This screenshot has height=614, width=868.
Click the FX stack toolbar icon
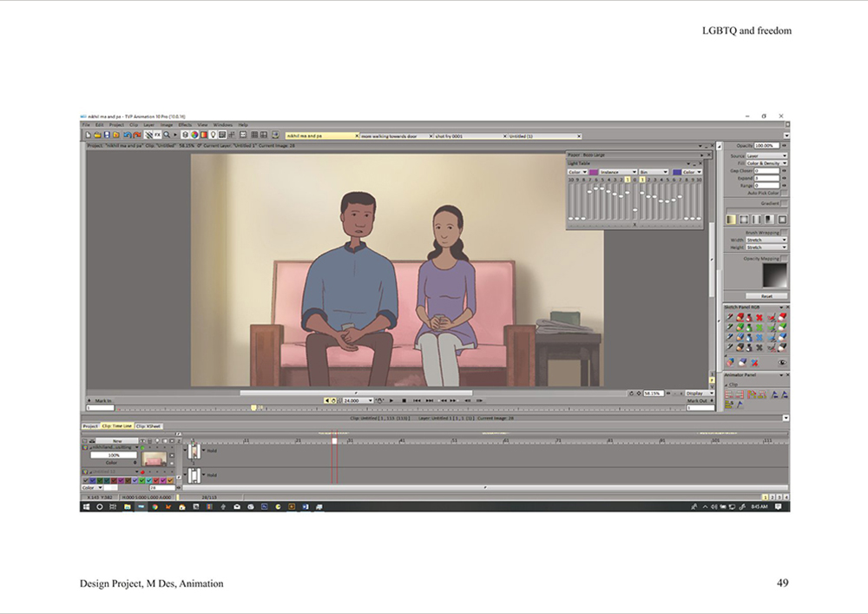tap(157, 135)
